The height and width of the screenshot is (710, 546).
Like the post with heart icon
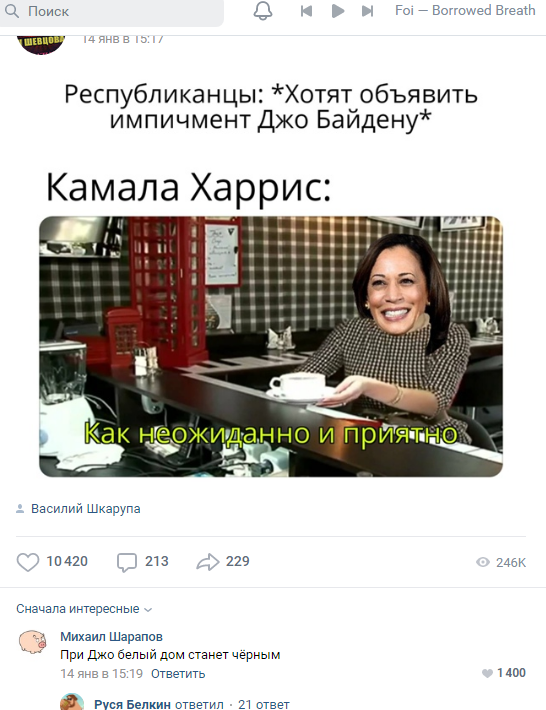coord(28,562)
